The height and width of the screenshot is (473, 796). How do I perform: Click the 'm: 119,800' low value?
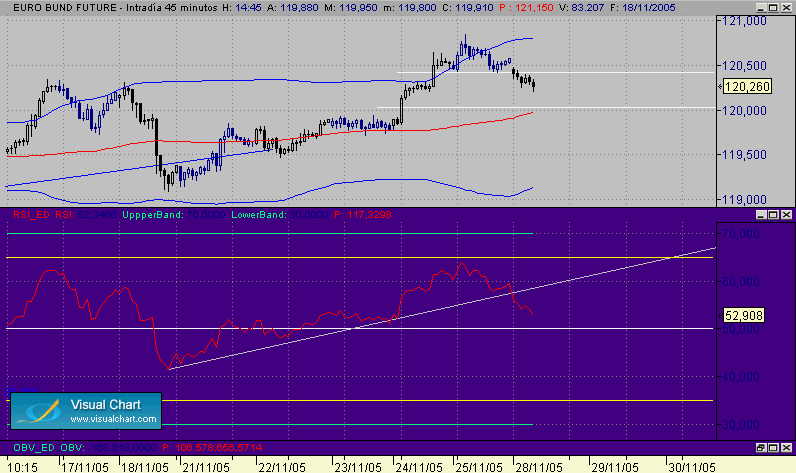click(410, 8)
